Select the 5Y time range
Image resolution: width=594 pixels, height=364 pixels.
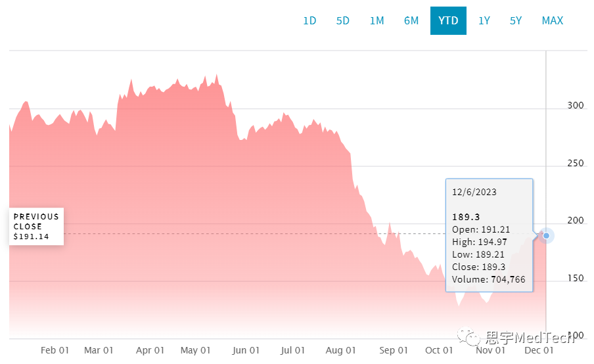click(x=516, y=20)
